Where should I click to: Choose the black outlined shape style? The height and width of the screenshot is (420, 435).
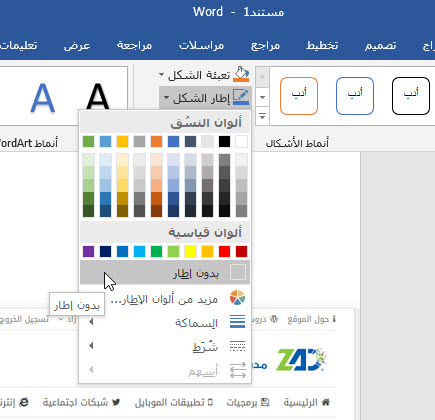[411, 96]
